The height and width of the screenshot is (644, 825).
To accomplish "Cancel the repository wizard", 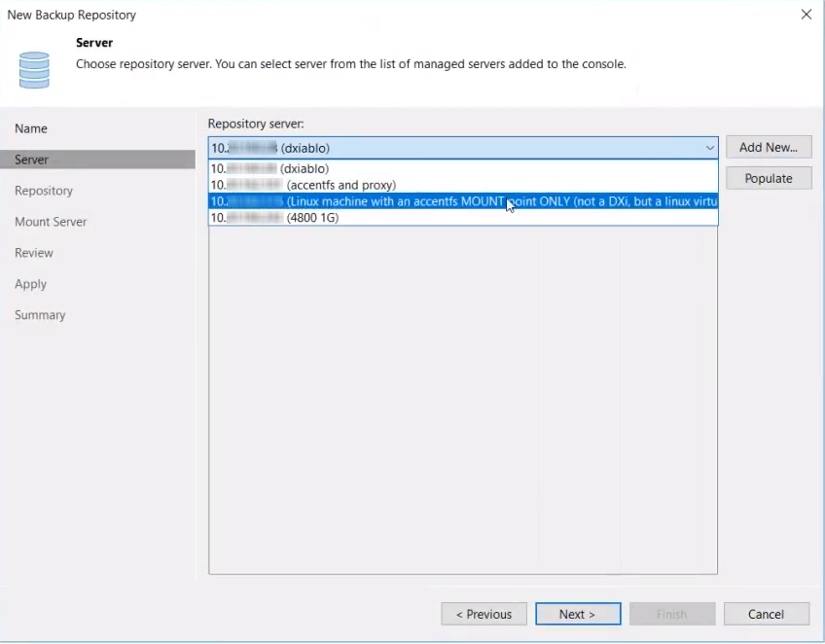I will pos(766,614).
